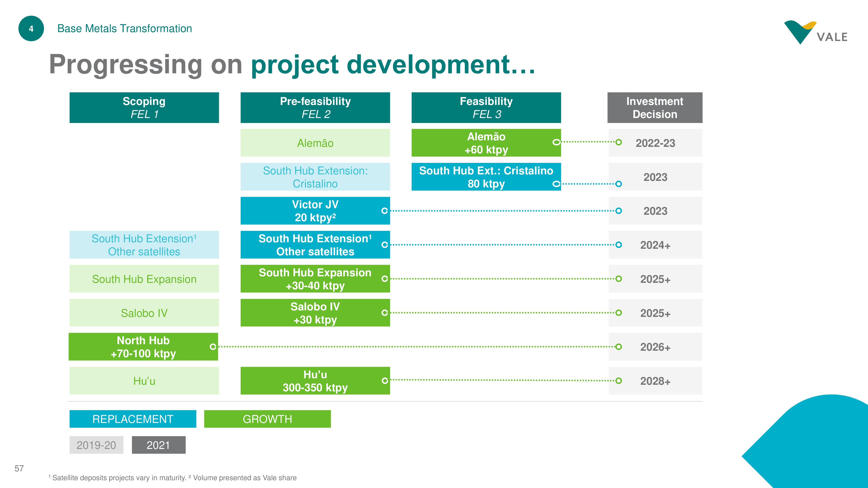Image resolution: width=868 pixels, height=488 pixels.
Task: Click the light blue South Hub Extension: Cristalino box
Action: click(x=315, y=177)
